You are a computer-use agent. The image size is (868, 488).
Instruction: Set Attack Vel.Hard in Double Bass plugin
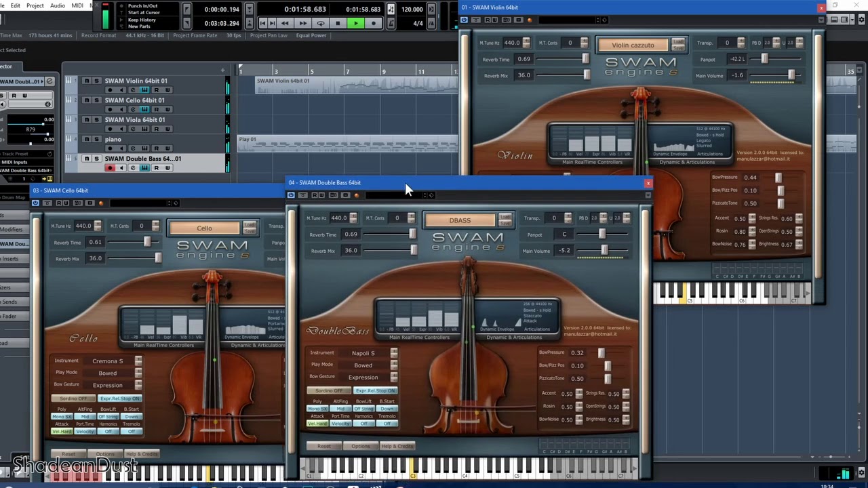tap(317, 424)
